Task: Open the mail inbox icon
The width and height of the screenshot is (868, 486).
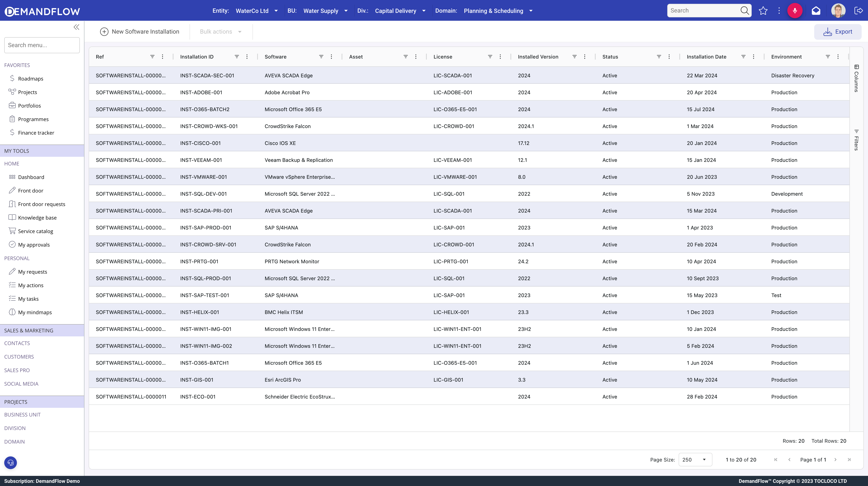Action: point(816,11)
